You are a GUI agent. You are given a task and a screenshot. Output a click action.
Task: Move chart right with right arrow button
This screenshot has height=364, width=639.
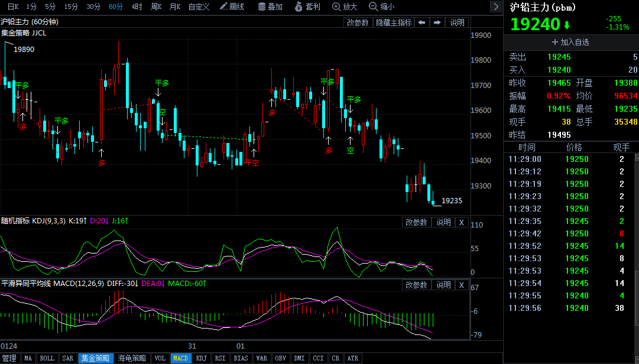[437, 22]
